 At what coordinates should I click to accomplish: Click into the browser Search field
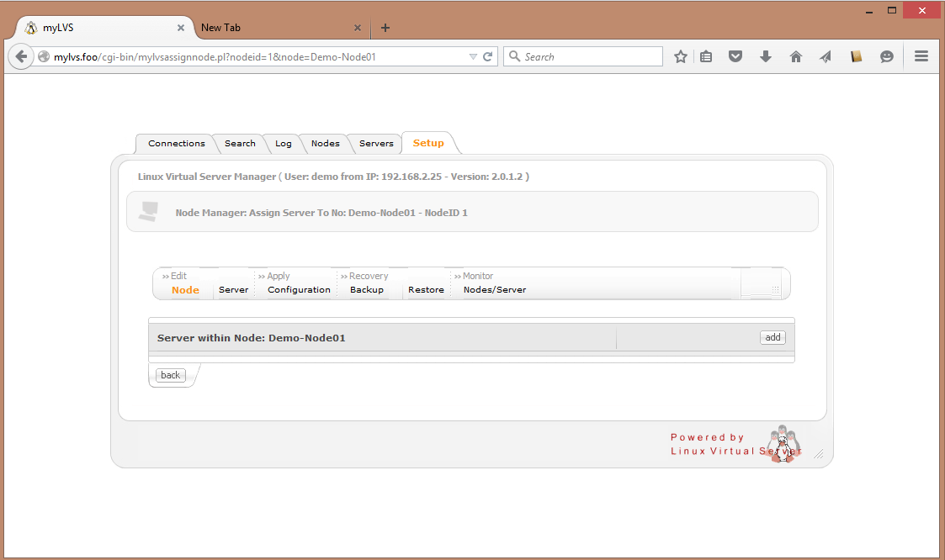(589, 56)
